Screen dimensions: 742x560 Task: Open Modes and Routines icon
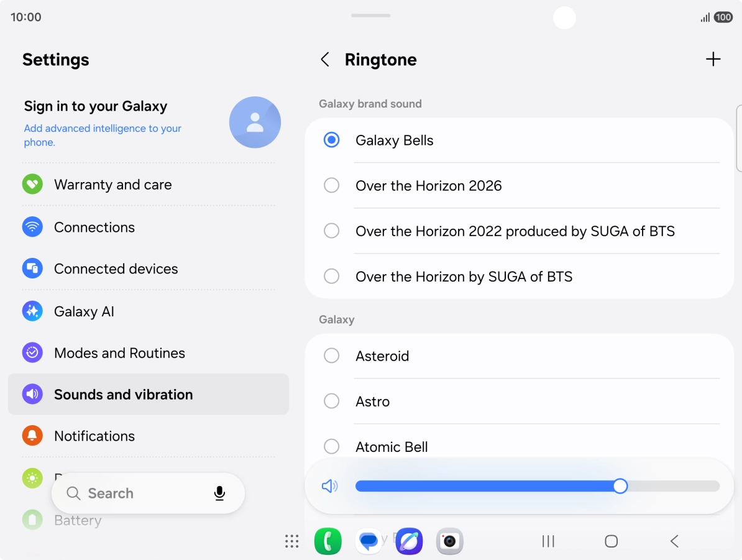tap(32, 352)
